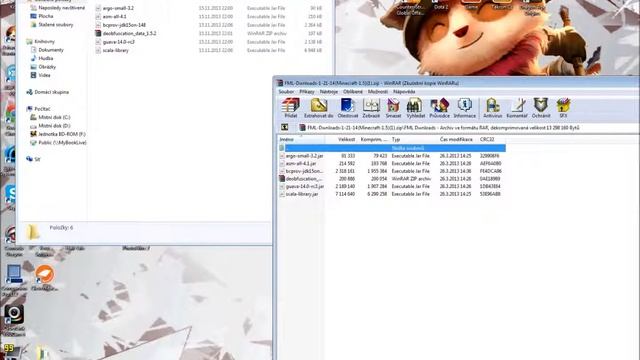Click the Otestovat (Test) icon in WinRAR
The height and width of the screenshot is (360, 640).
coord(347,108)
